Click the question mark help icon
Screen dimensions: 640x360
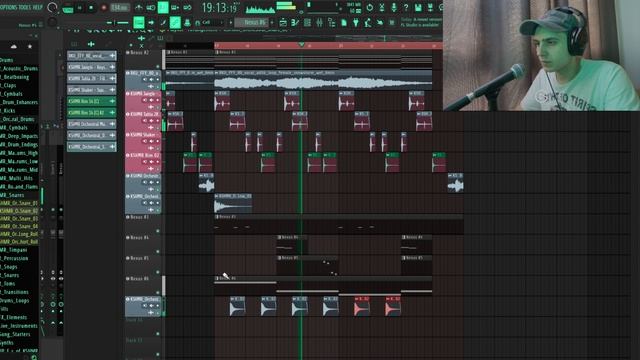406,7
